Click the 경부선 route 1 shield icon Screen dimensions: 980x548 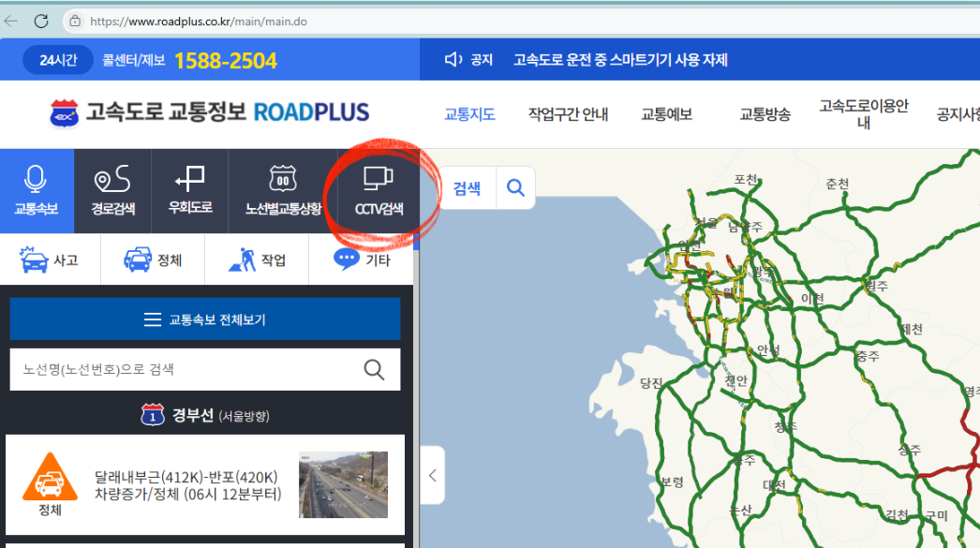coord(153,415)
